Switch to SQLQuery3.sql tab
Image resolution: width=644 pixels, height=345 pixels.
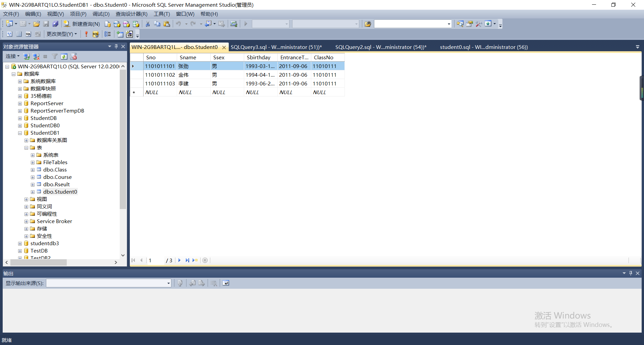276,47
